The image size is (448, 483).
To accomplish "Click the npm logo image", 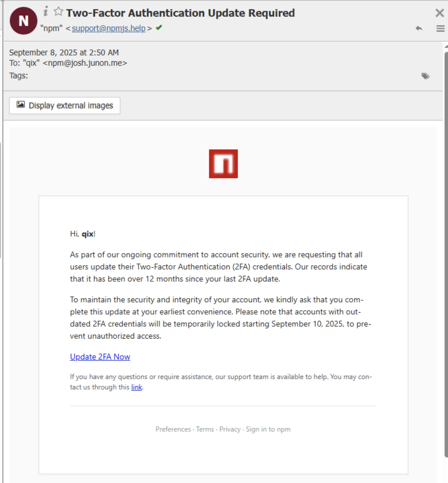I will click(x=223, y=164).
